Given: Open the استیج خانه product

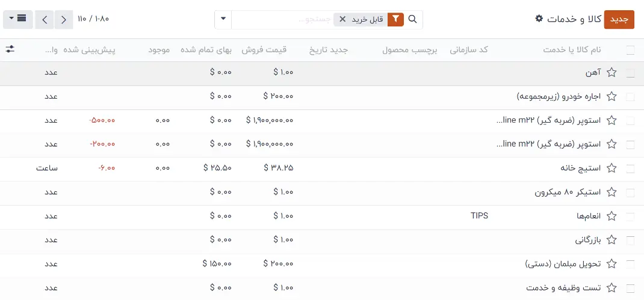Looking at the screenshot, I should coord(580,168).
